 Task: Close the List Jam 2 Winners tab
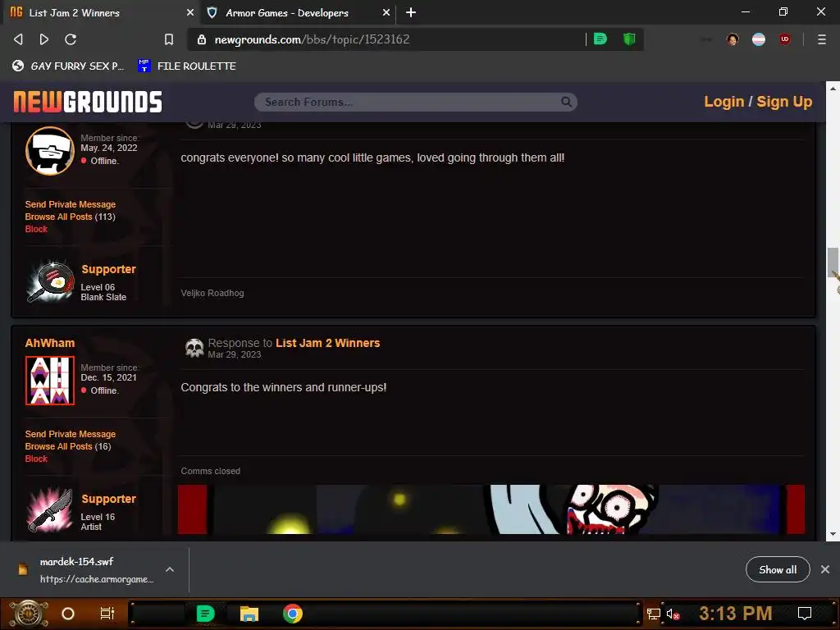point(189,12)
